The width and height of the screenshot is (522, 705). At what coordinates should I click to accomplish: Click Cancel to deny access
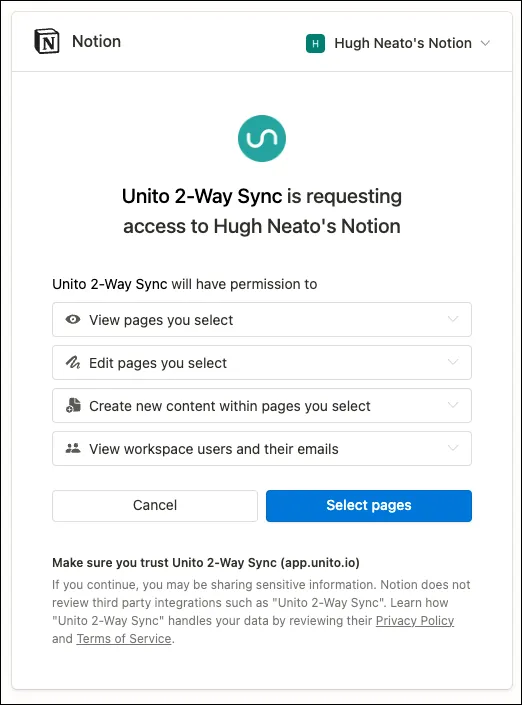tap(155, 506)
